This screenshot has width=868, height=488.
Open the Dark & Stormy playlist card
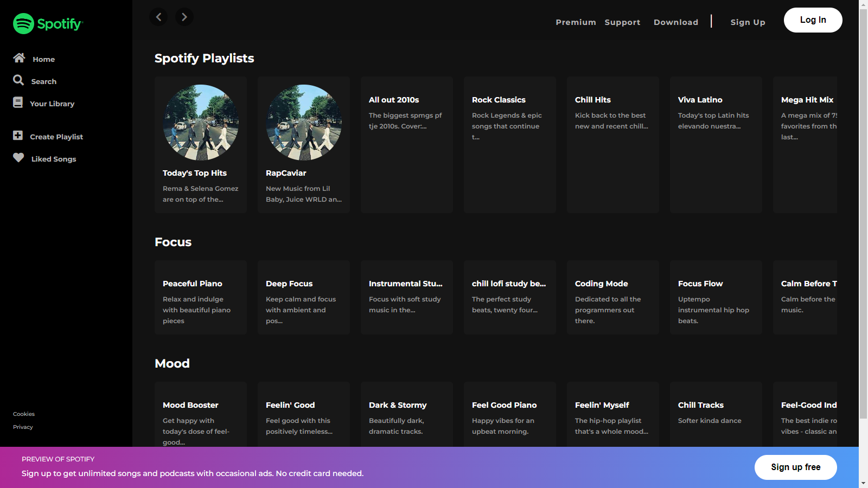click(407, 414)
